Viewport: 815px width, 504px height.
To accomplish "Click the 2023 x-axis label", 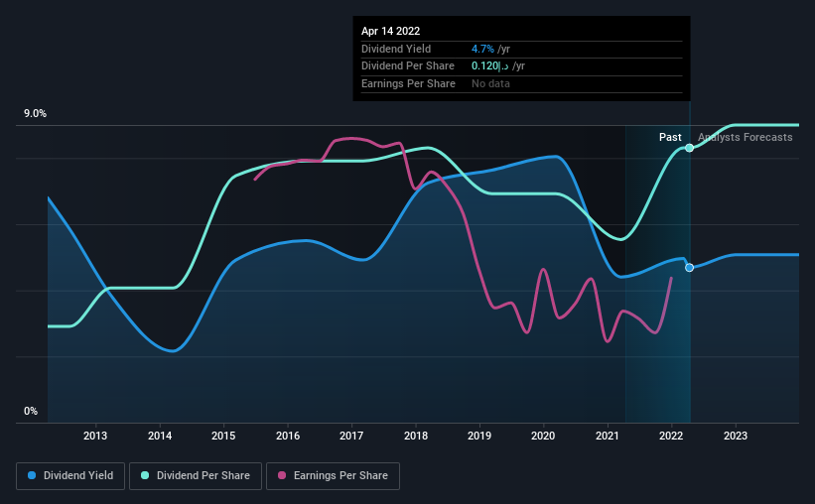I will 736,436.
